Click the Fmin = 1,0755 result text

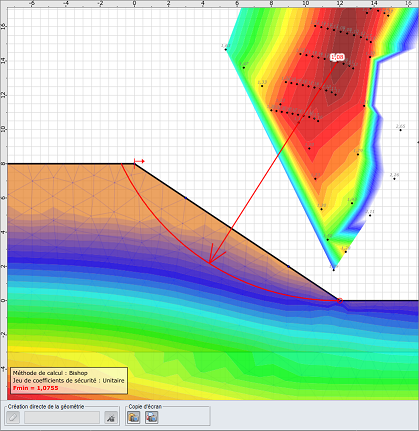point(36,388)
